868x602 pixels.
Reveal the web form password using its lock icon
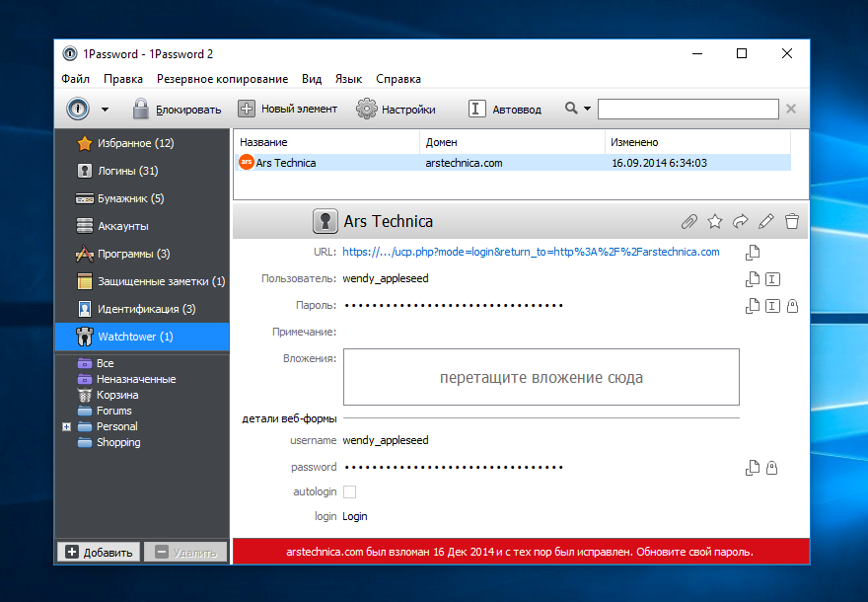coord(771,468)
